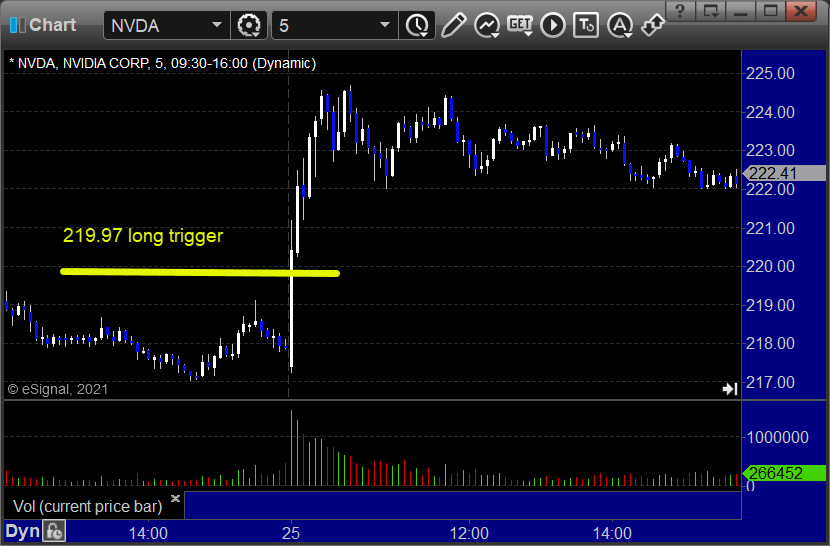Minimize the chart window

[741, 11]
